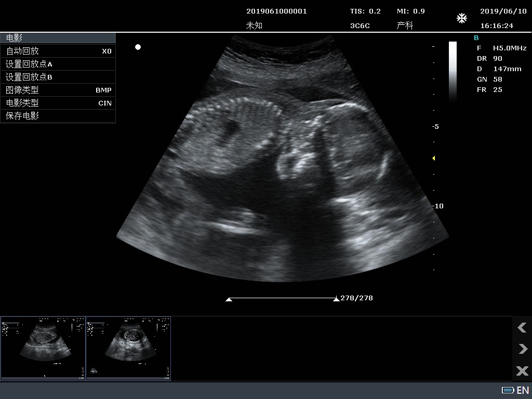Click the previous thumbnail page arrow
Image resolution: width=532 pixels, height=399 pixels.
point(522,328)
